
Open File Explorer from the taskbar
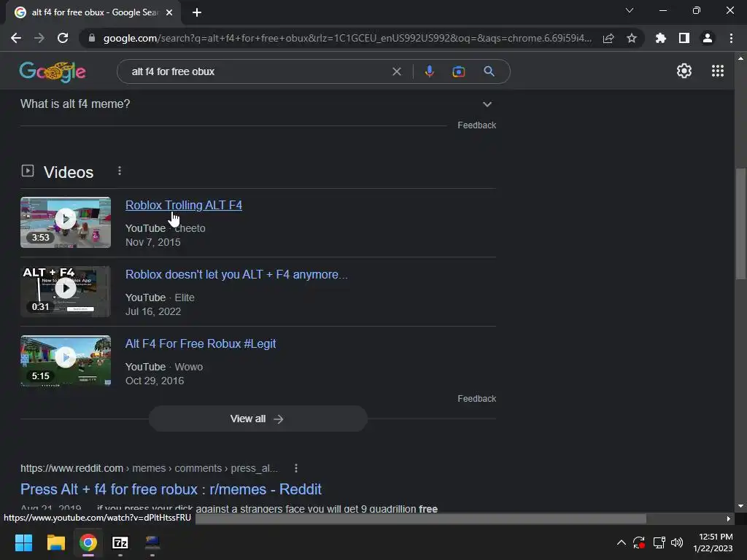tap(55, 542)
